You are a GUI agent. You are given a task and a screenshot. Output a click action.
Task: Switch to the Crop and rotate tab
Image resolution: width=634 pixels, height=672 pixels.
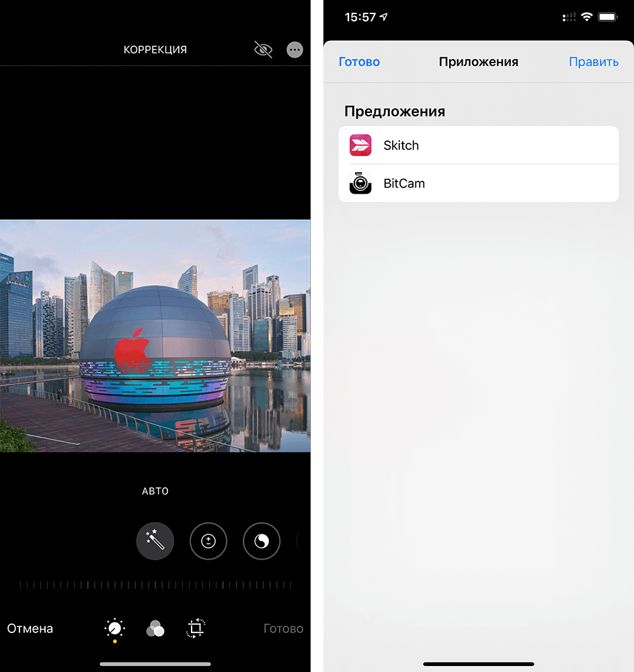[196, 628]
